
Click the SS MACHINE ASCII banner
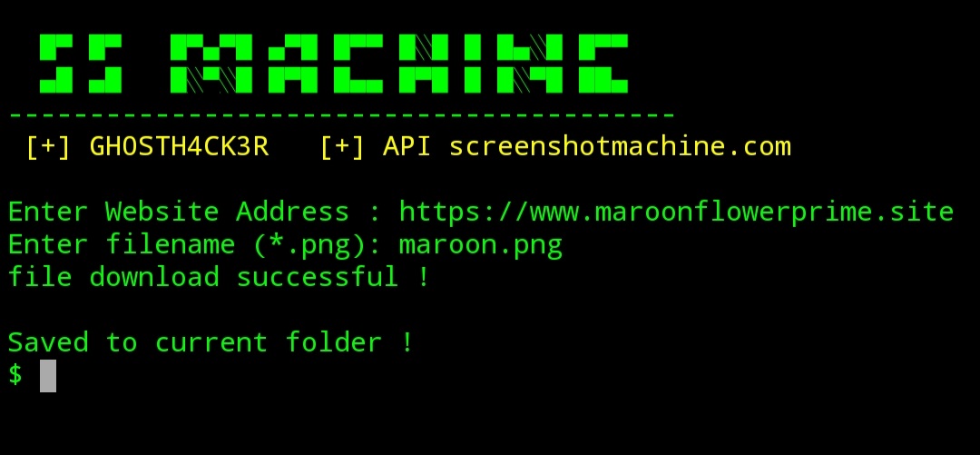click(x=334, y=64)
